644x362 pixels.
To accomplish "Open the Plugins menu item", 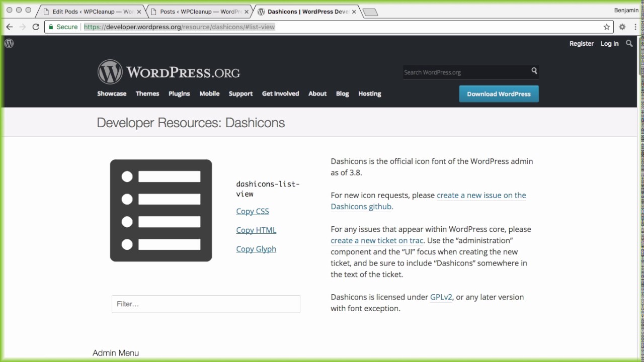I will [179, 94].
